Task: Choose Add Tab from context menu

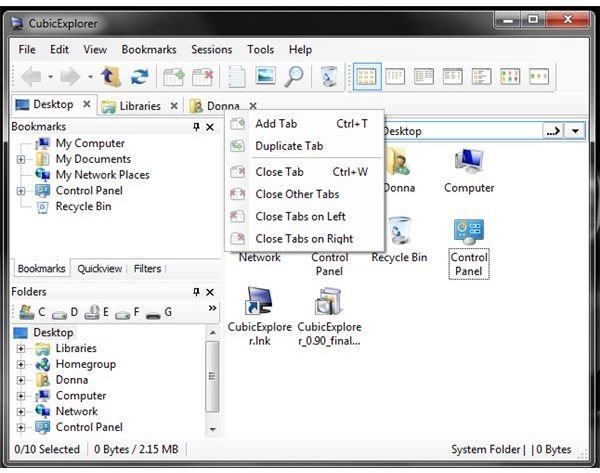Action: click(305, 124)
